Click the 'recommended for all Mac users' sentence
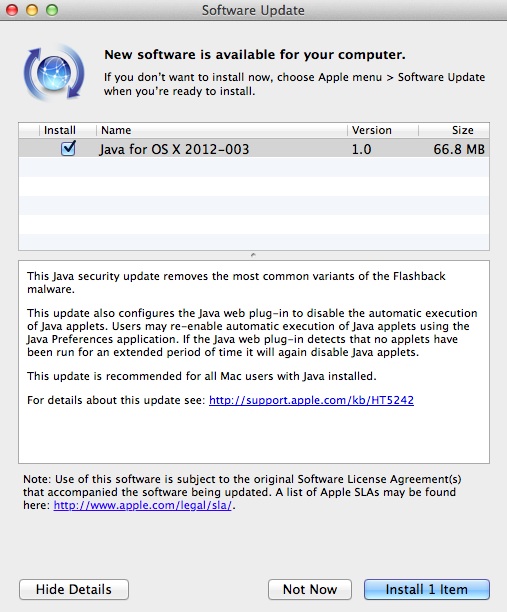Viewport: 507px width, 612px height. (x=202, y=376)
